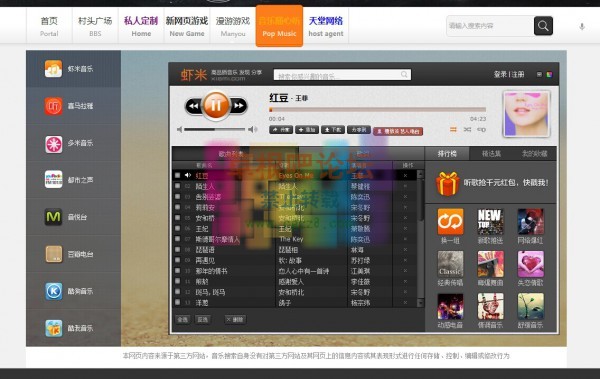Click the magnifier search button in top bar

coord(543,26)
